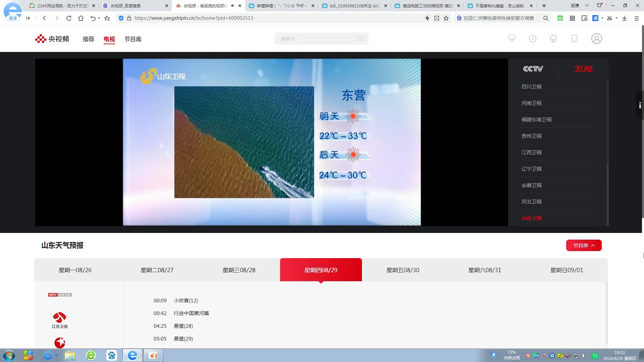Click the blue translate icon

click(595, 18)
